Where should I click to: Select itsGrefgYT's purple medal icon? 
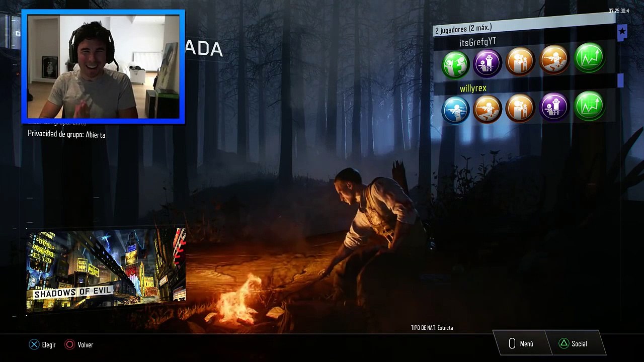coord(487,62)
